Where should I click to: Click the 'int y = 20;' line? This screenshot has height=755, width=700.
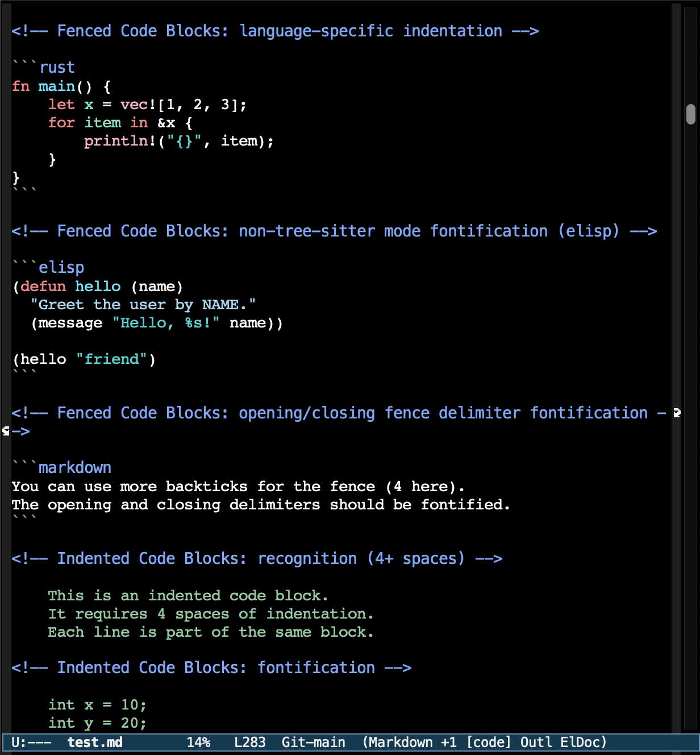coord(98,723)
